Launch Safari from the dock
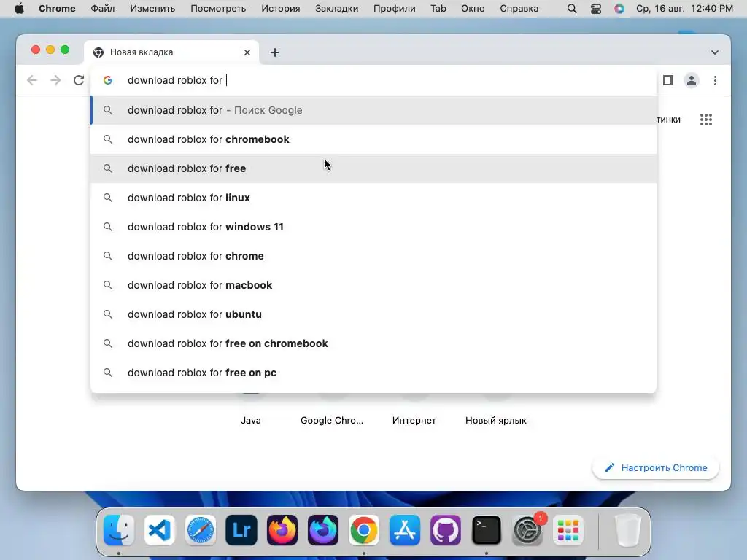Image resolution: width=747 pixels, height=560 pixels. (x=201, y=530)
